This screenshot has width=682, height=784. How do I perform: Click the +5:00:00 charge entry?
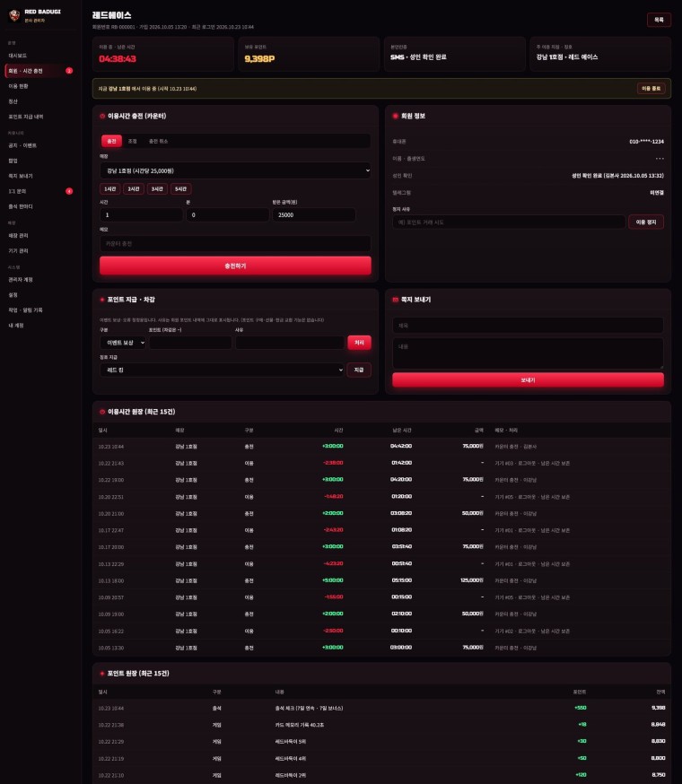pos(333,580)
